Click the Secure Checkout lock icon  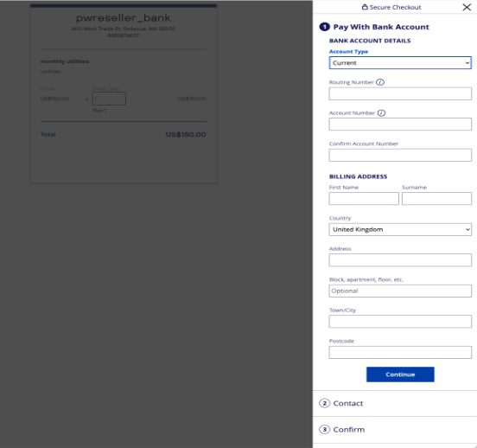365,7
